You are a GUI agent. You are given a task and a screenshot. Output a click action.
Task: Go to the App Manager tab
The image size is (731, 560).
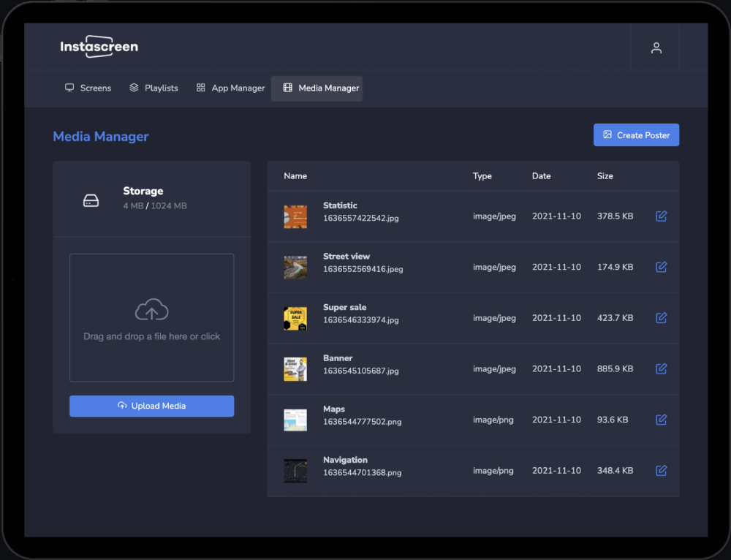point(230,88)
